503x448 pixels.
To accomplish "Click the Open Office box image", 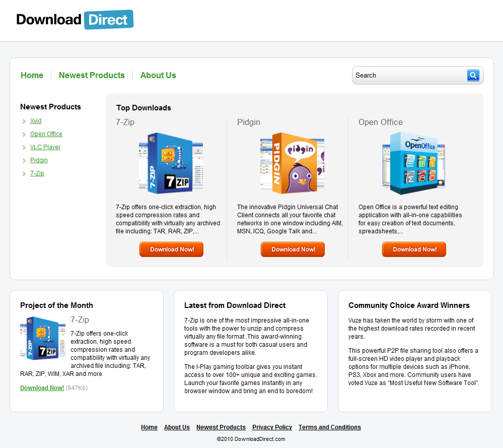I will point(414,163).
